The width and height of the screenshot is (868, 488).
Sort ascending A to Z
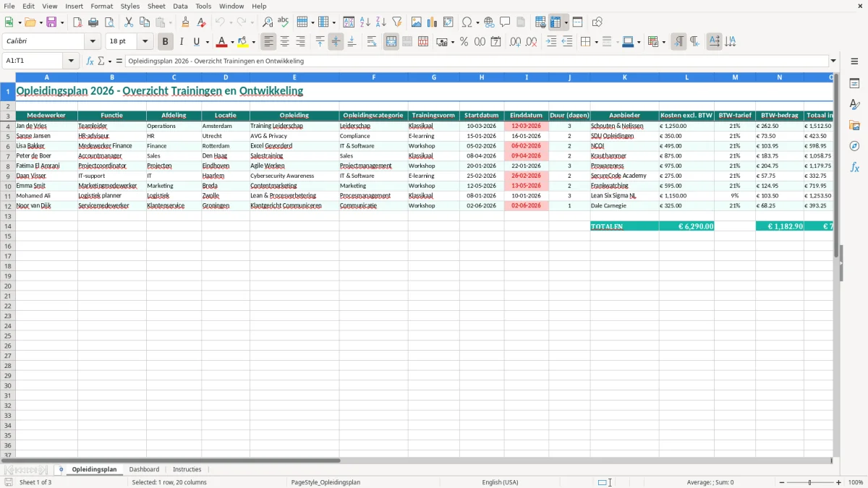pyautogui.click(x=365, y=22)
